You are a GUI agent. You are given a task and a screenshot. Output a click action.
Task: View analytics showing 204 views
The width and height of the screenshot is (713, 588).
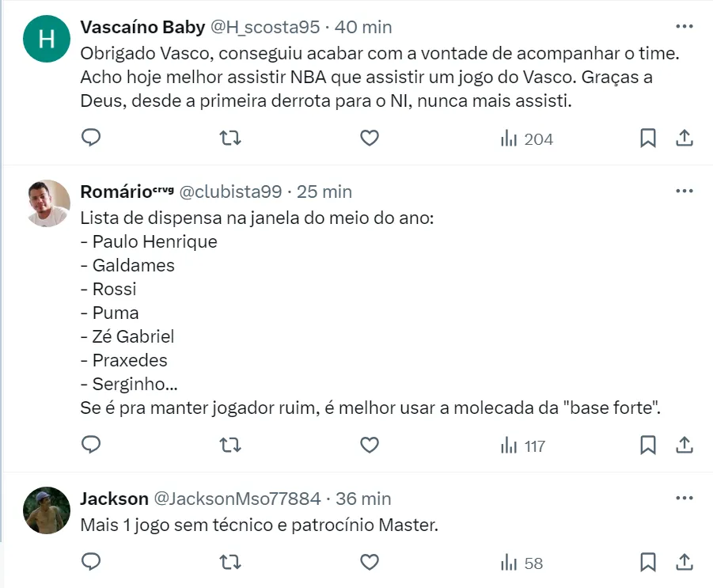(x=527, y=139)
